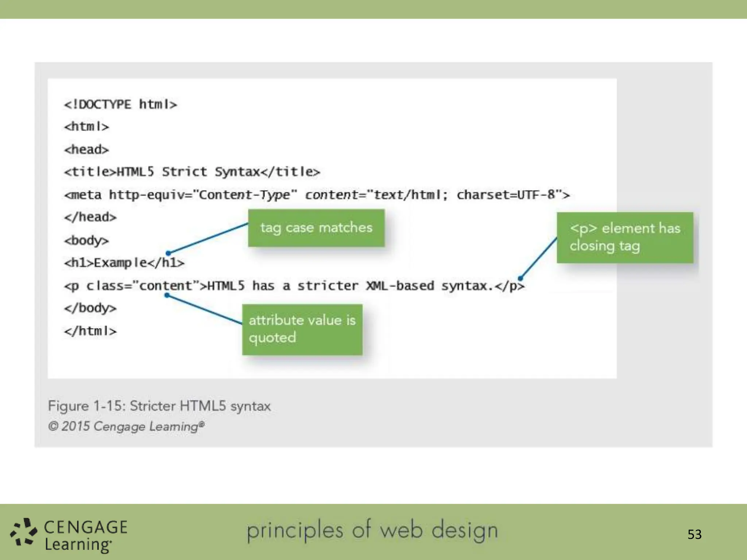Click the DOCTYPE html code line

click(120, 105)
